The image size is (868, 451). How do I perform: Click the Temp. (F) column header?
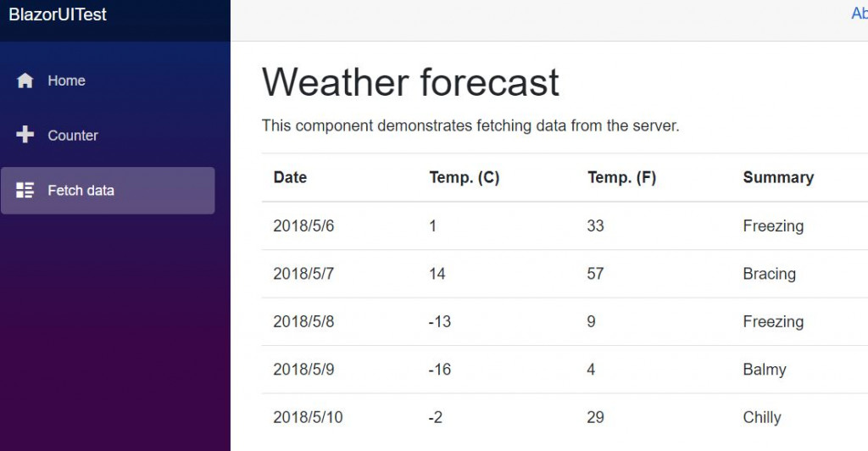621,177
